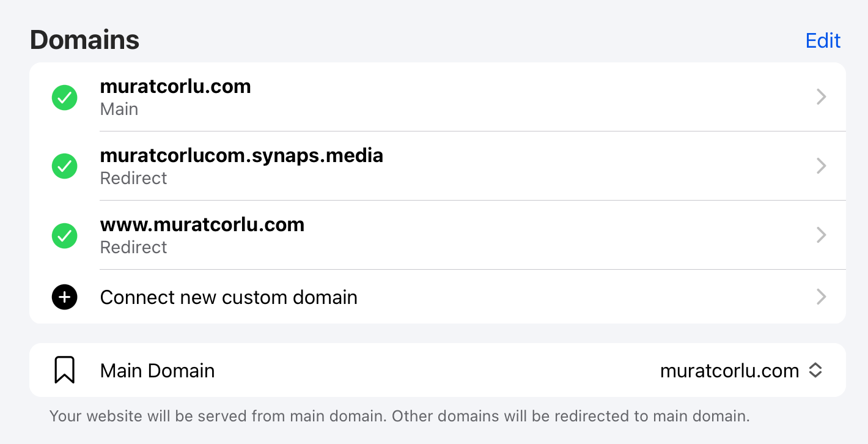
Task: Open the muratcorlu.com domain entry
Action: pos(175,87)
